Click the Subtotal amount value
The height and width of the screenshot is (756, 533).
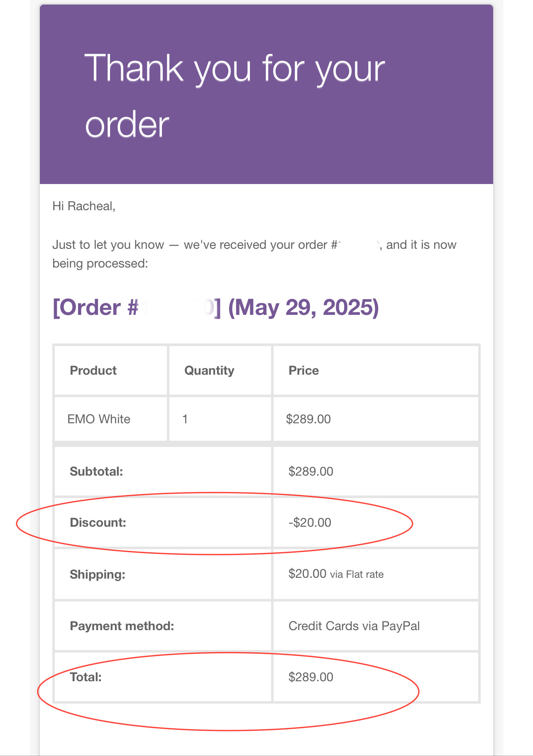(x=311, y=471)
